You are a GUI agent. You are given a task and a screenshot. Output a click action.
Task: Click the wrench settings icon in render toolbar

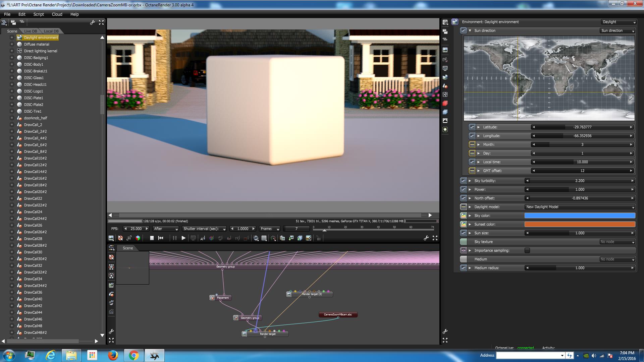tap(426, 238)
